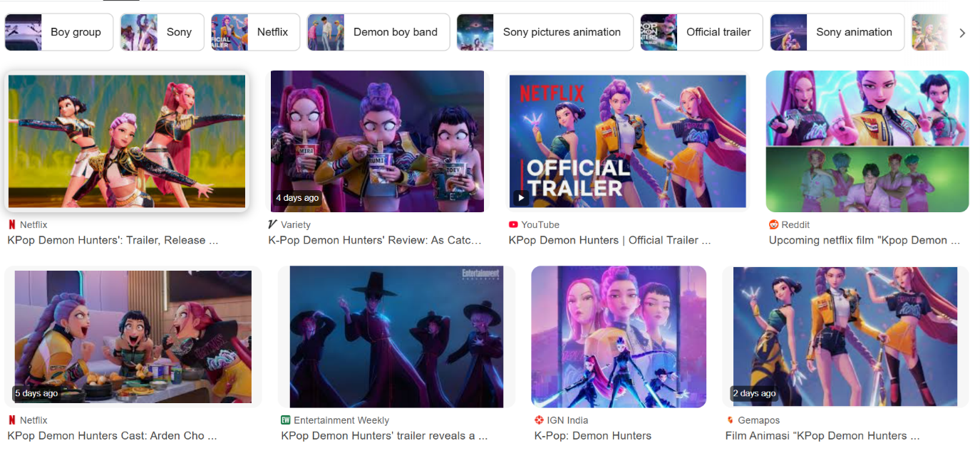The image size is (980, 453).
Task: Click the Reddit icon on the fourth result
Action: click(773, 224)
